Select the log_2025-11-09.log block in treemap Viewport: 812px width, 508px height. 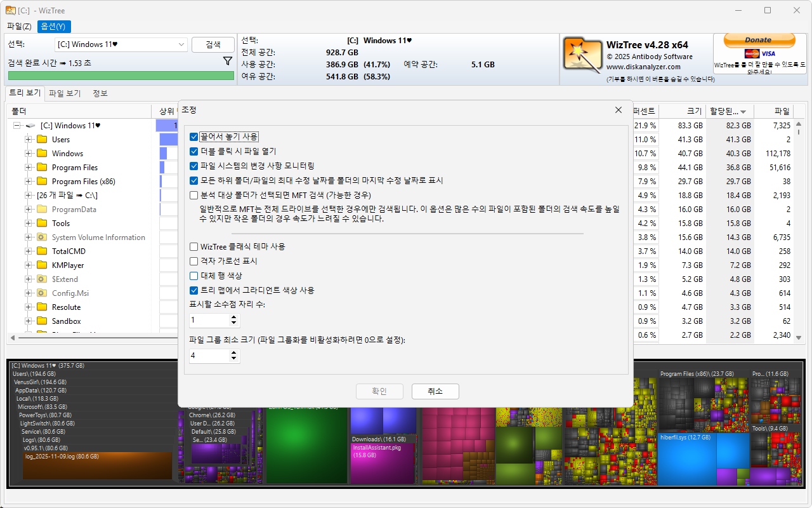[x=98, y=465]
